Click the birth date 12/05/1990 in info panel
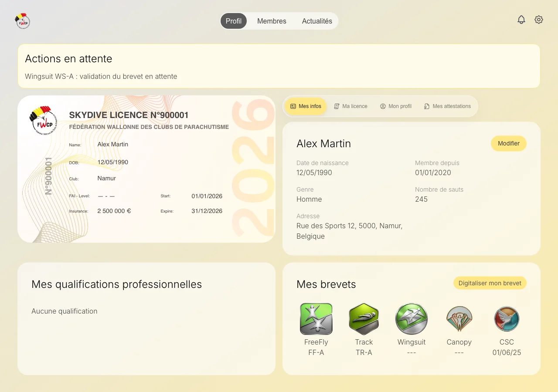 (x=314, y=172)
